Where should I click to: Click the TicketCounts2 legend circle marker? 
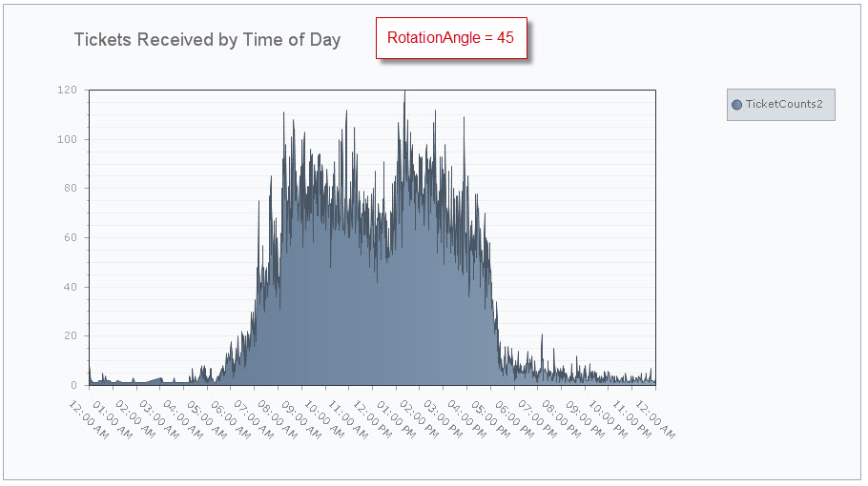click(736, 105)
